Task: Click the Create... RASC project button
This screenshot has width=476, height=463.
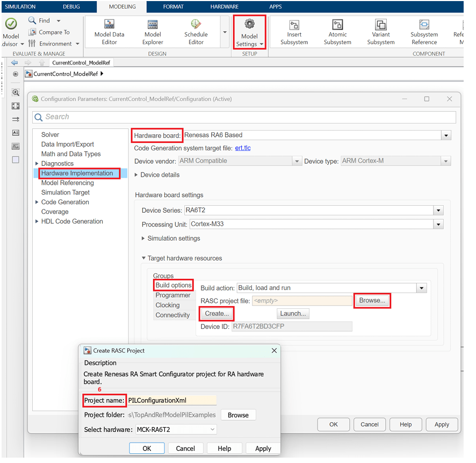Action: point(217,313)
